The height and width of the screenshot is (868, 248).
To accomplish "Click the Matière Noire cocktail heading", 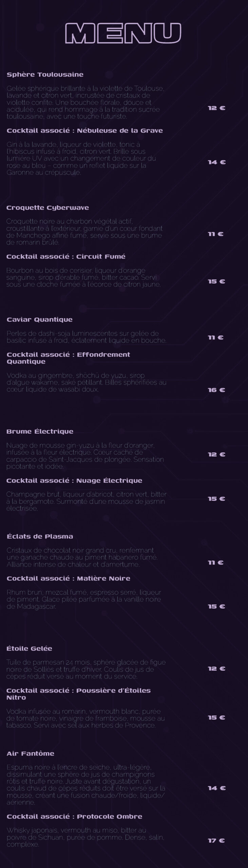I will click(x=69, y=578).
